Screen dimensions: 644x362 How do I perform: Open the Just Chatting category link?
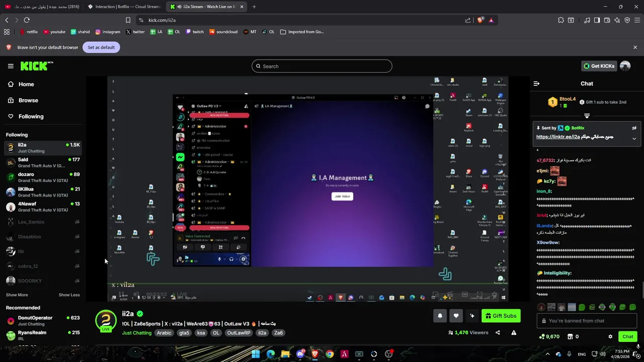click(x=136, y=333)
